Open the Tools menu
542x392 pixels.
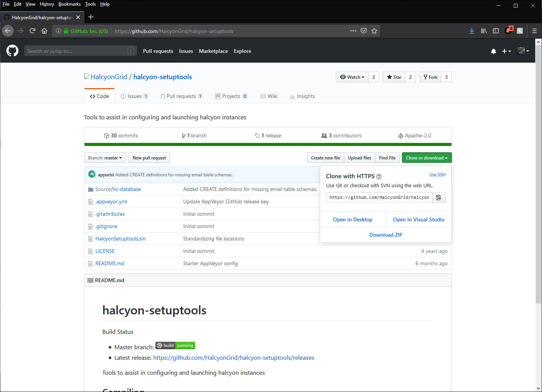[90, 4]
